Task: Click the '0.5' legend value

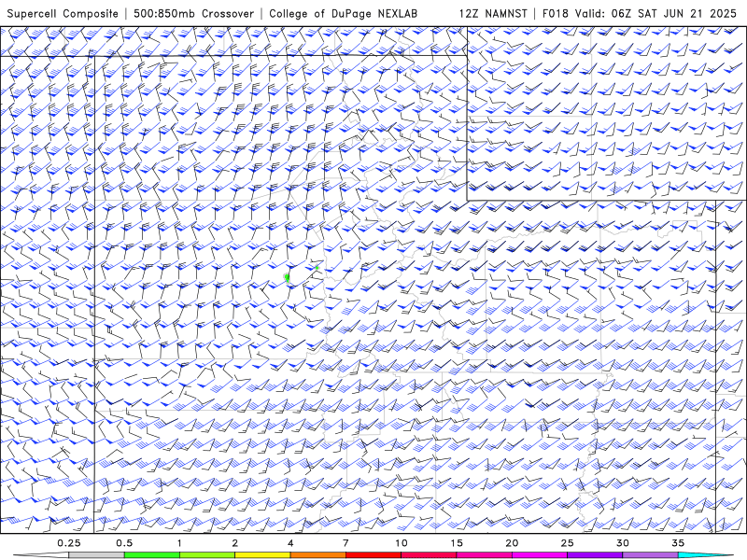Action: pyautogui.click(x=124, y=543)
